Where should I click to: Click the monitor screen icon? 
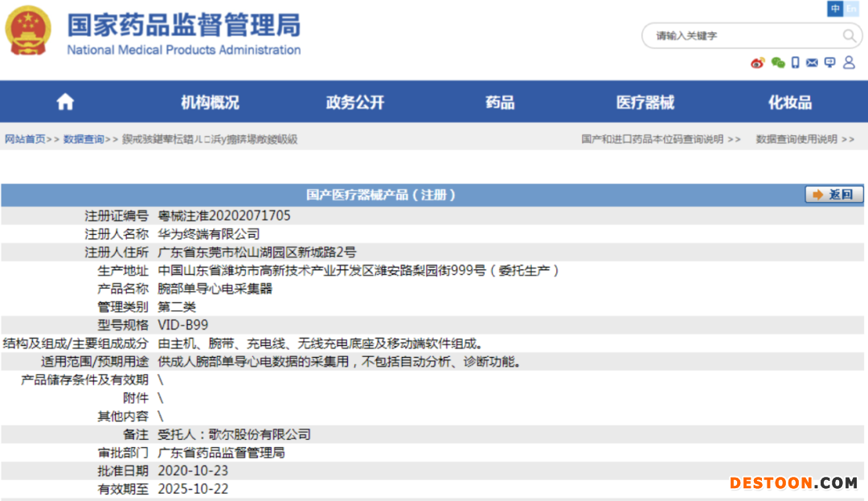[829, 63]
